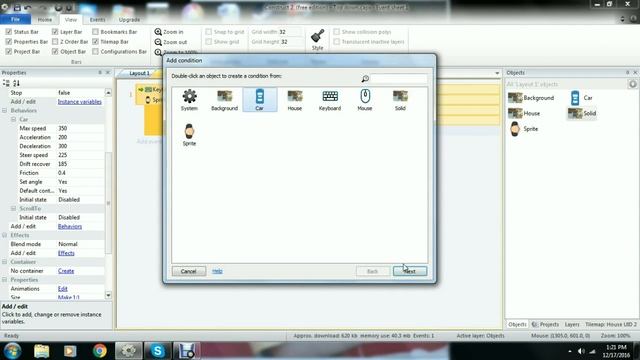
Task: Click the Create container link
Action: coord(66,271)
